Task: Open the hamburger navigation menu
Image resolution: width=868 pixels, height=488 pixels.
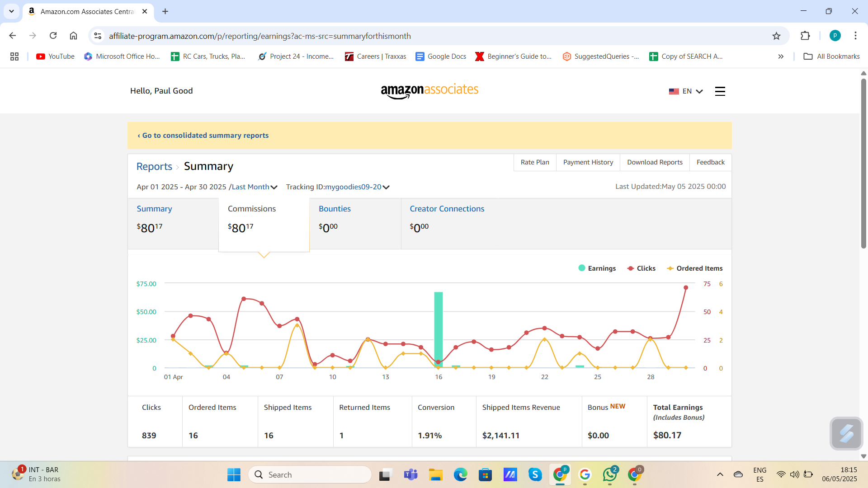Action: click(720, 91)
